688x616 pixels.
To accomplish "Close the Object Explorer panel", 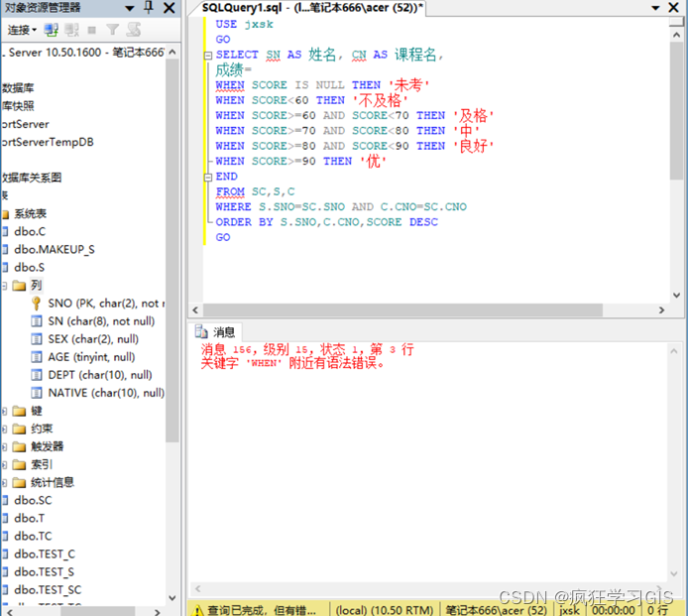I will pos(169,8).
